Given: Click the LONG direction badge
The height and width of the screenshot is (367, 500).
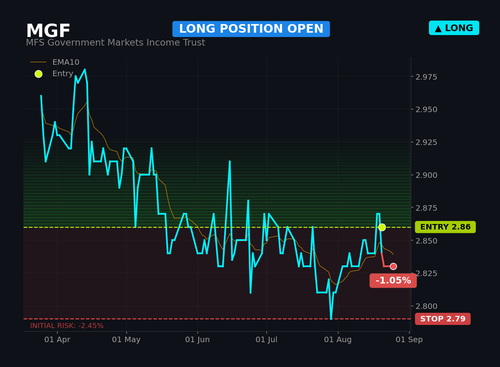Looking at the screenshot, I should (454, 28).
